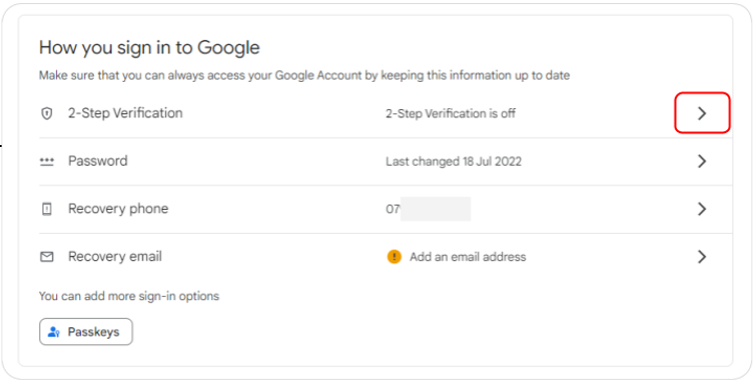Click the 2-Step Verification shield icon

coord(47,114)
